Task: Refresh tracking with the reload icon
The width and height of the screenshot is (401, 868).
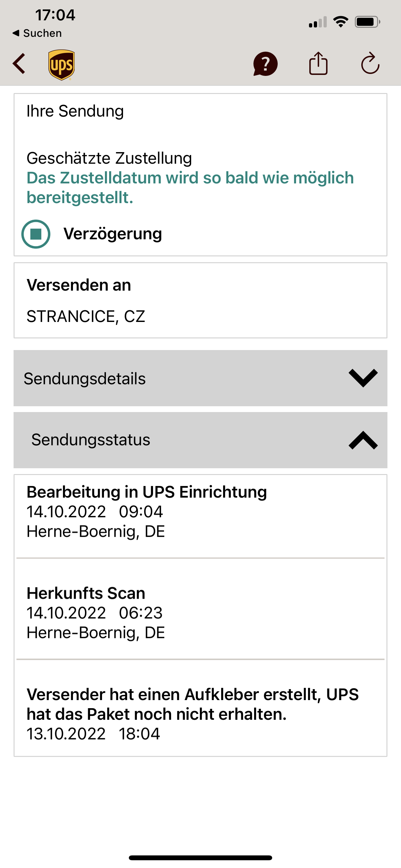Action: click(370, 63)
